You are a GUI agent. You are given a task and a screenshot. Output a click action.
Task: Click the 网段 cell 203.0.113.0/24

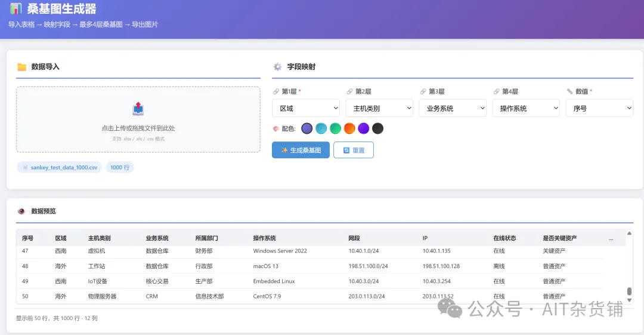tap(367, 296)
